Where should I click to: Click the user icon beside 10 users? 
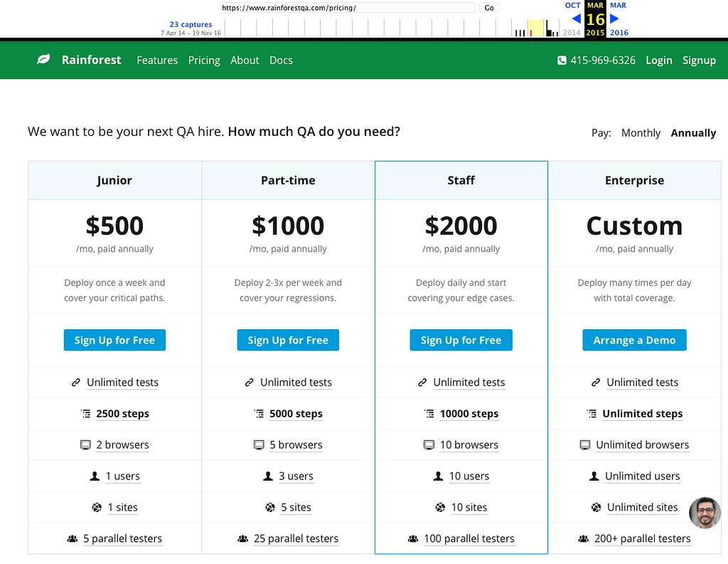click(x=438, y=477)
